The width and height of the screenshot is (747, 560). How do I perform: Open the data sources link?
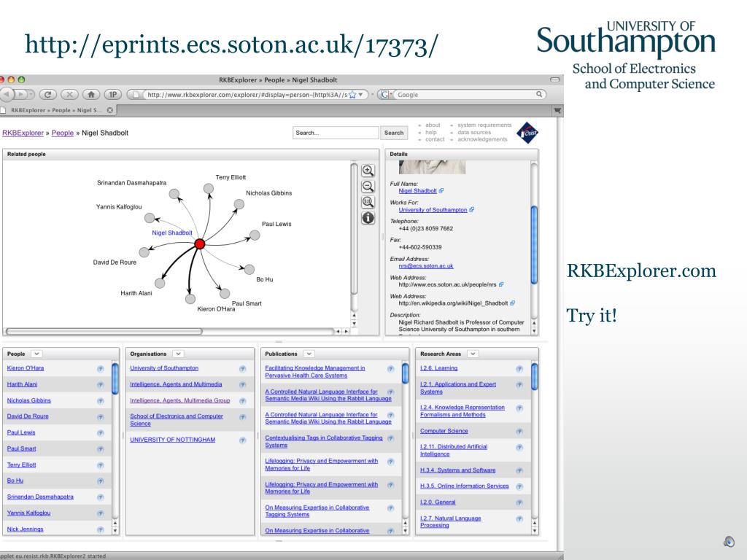click(x=474, y=133)
